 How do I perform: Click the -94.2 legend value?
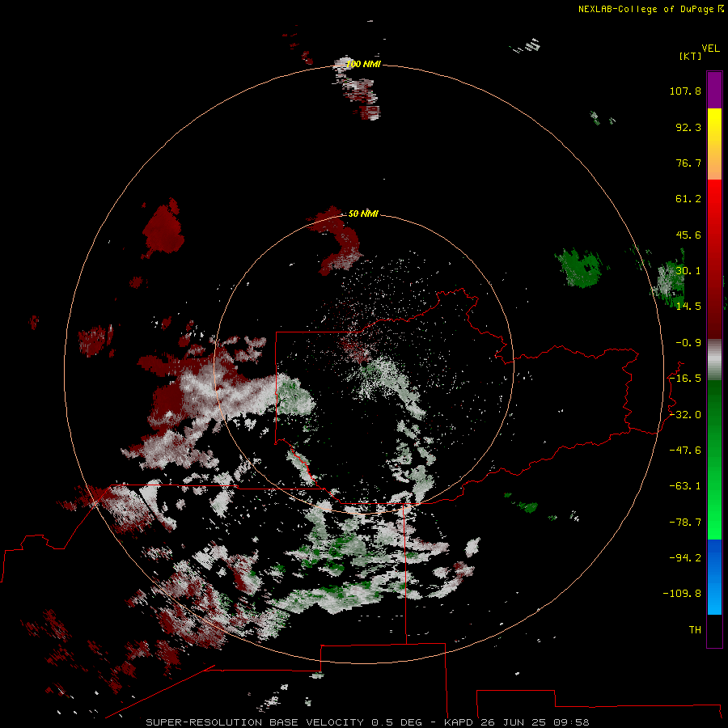(x=685, y=557)
